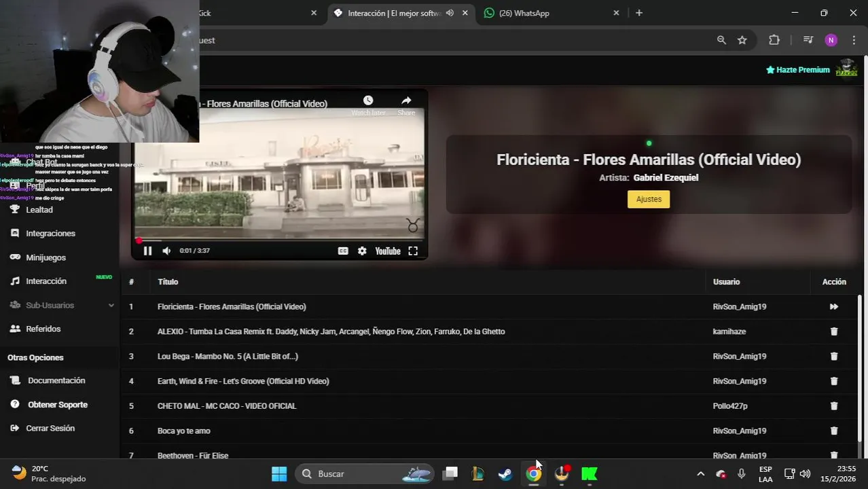Open League of Legends taskbar icon
The image size is (868, 489).
pyautogui.click(x=477, y=474)
